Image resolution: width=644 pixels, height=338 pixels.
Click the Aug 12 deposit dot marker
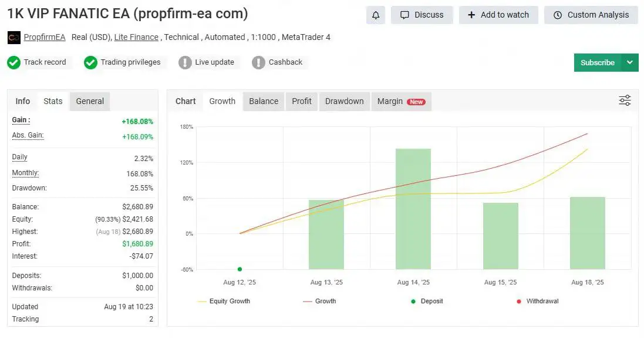240,269
